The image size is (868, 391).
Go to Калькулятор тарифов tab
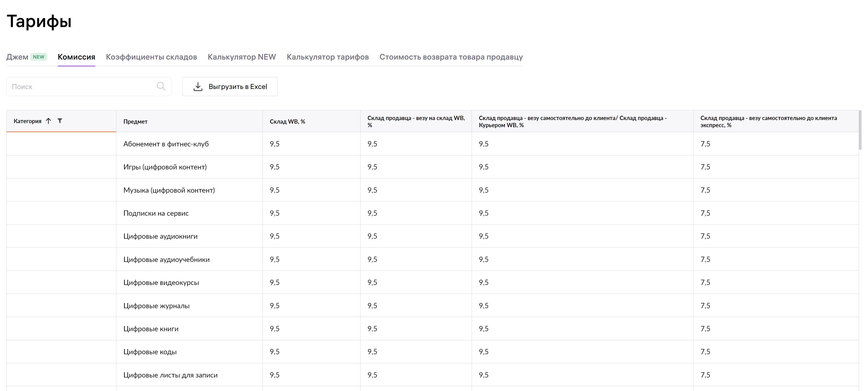(328, 57)
